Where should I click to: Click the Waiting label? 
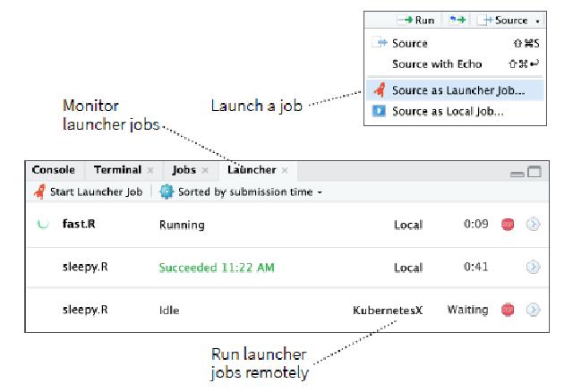467,310
